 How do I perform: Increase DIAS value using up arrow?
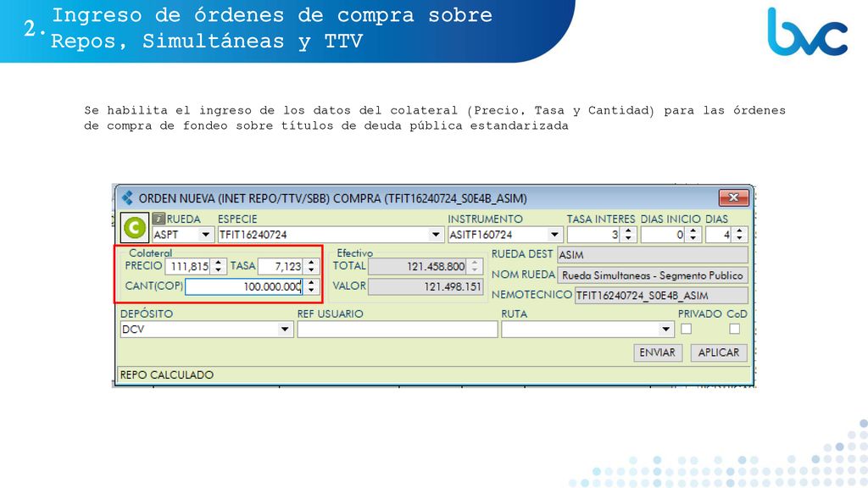click(x=740, y=230)
